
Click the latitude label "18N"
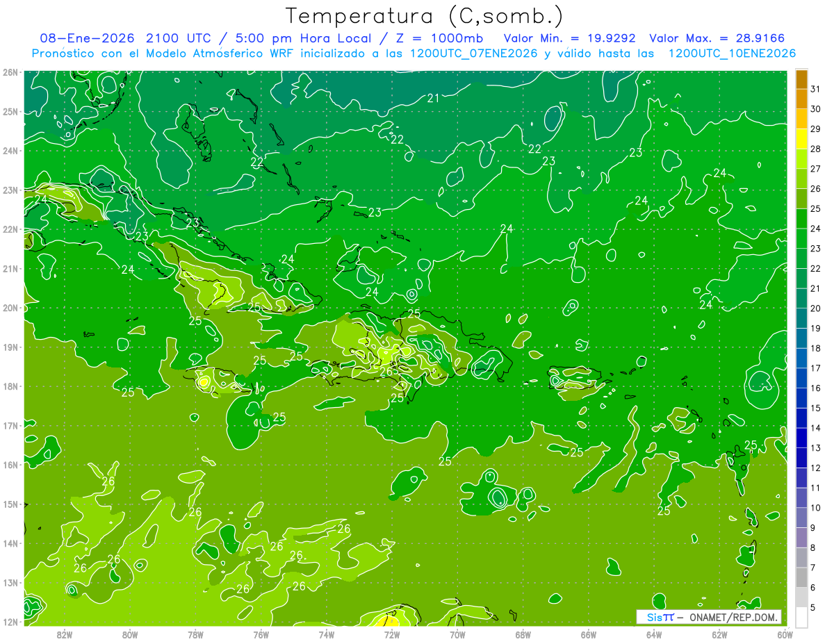[10, 386]
